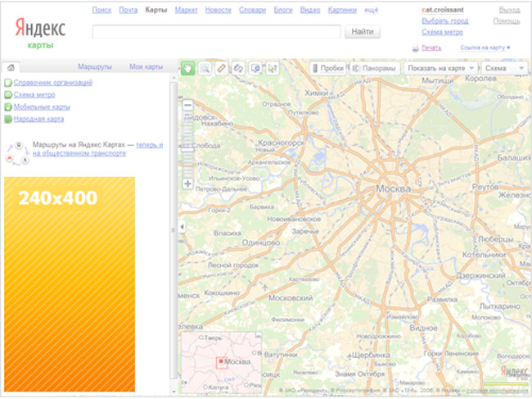This screenshot has height=399, width=532.
Task: Open Словари in top menu
Action: coord(252,10)
